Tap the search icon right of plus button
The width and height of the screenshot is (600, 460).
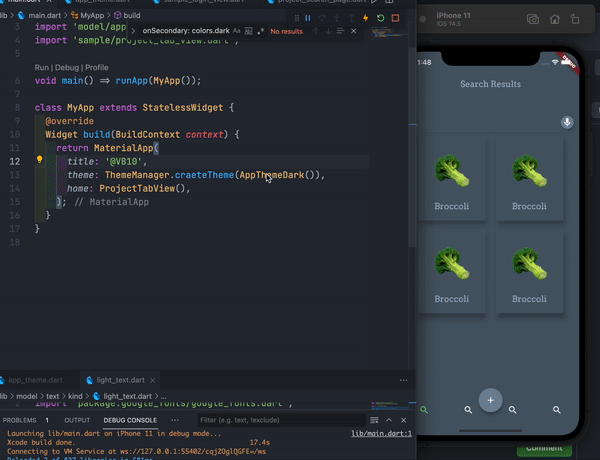(512, 410)
